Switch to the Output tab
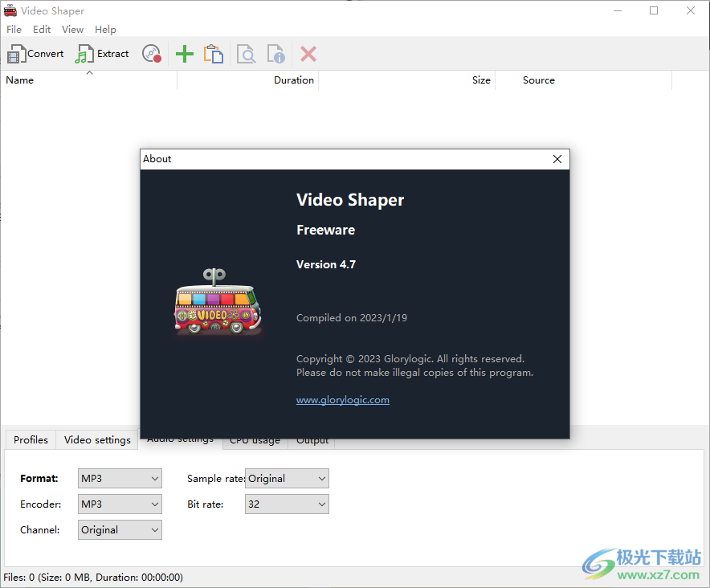This screenshot has width=710, height=588. 312,443
